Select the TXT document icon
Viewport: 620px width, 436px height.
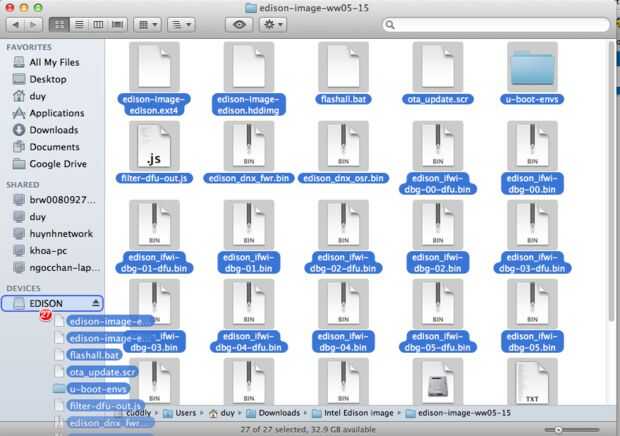coord(532,381)
